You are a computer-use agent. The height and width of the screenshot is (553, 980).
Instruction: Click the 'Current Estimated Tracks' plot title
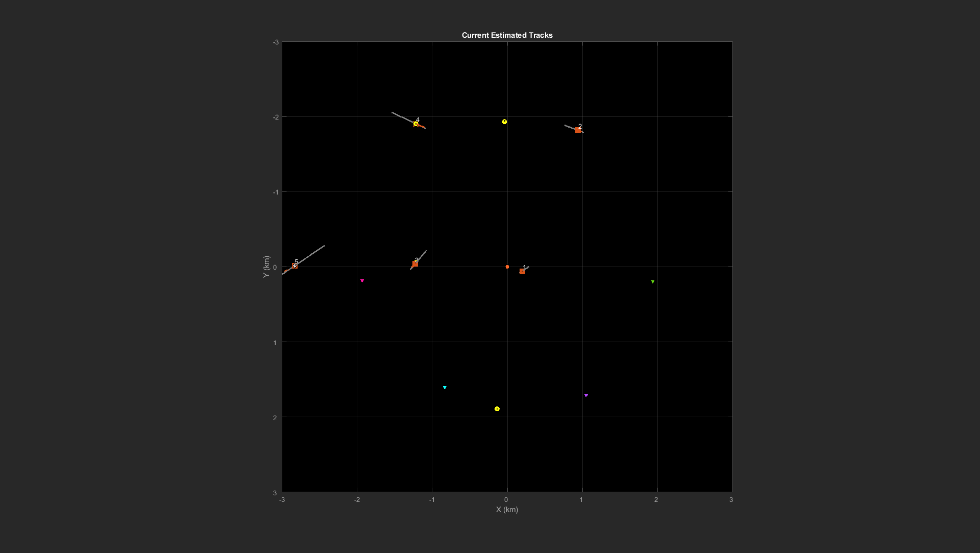click(507, 35)
